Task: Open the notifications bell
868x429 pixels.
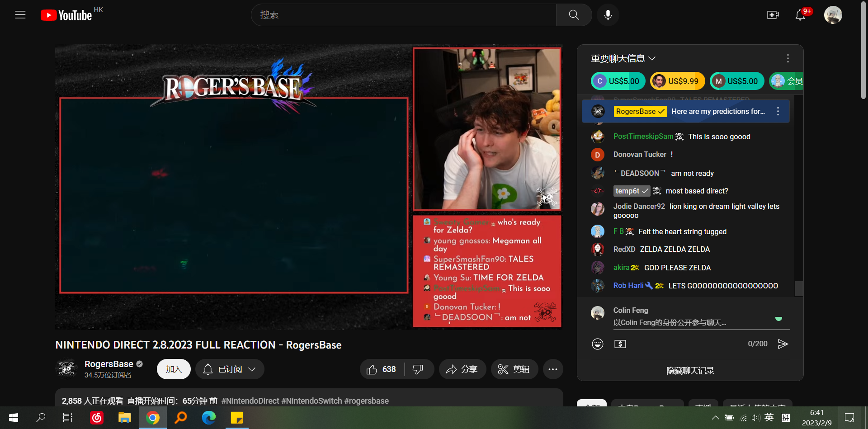Action: (800, 15)
